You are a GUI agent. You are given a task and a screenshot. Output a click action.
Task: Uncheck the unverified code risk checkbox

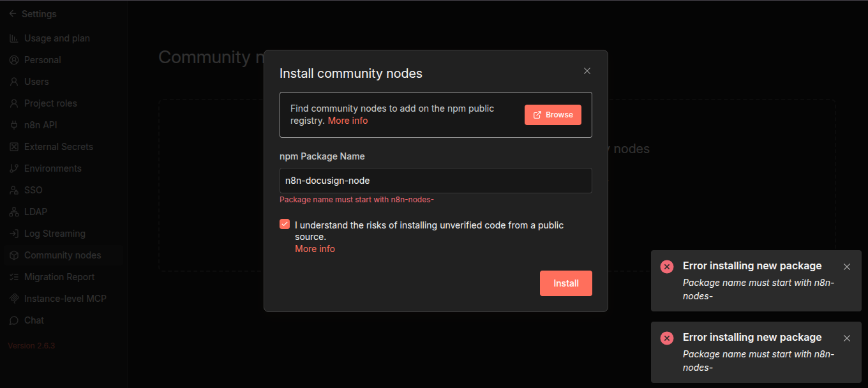point(285,225)
